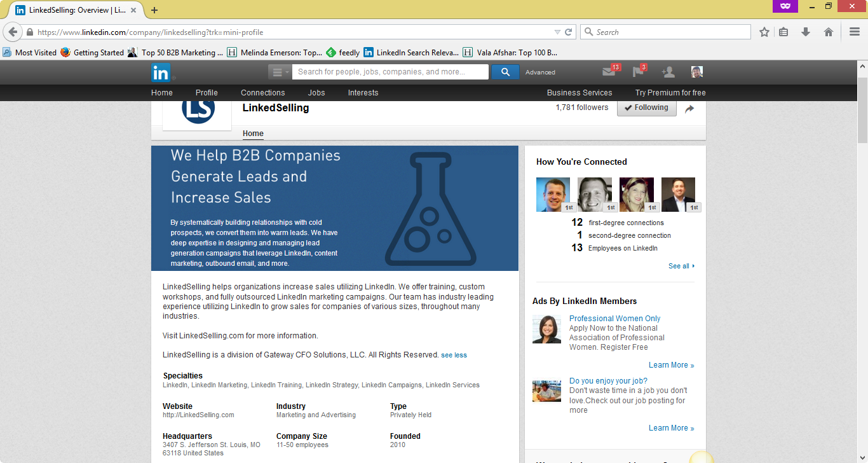Click the LinkedIn people search field
This screenshot has width=868, height=463.
[390, 72]
